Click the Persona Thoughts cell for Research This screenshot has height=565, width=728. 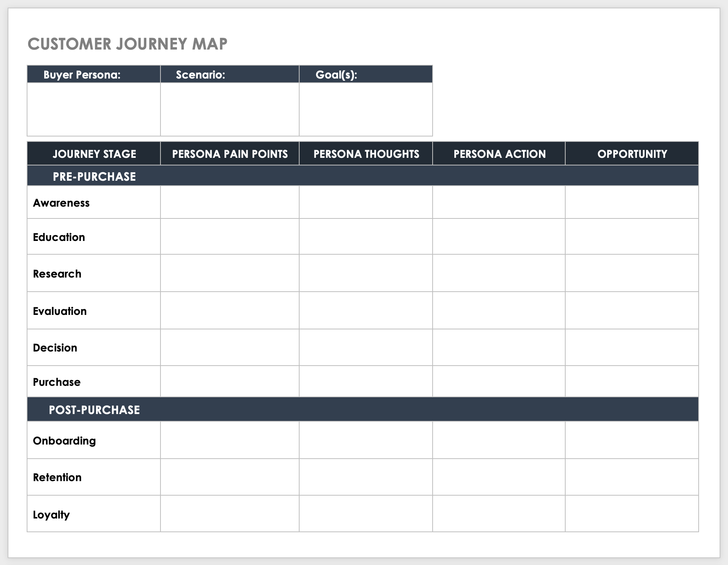point(366,273)
